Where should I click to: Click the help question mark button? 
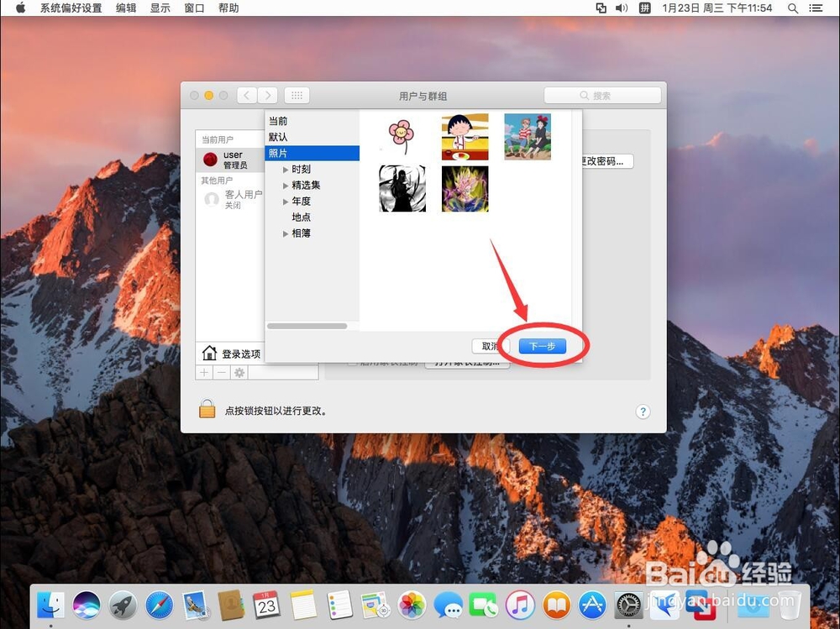[643, 411]
